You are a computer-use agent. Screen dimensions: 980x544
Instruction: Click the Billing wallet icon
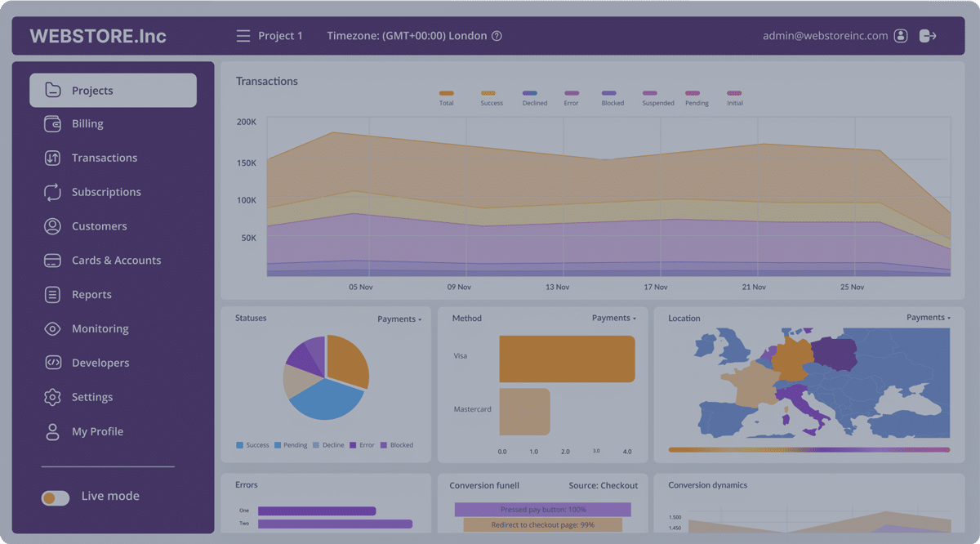52,124
